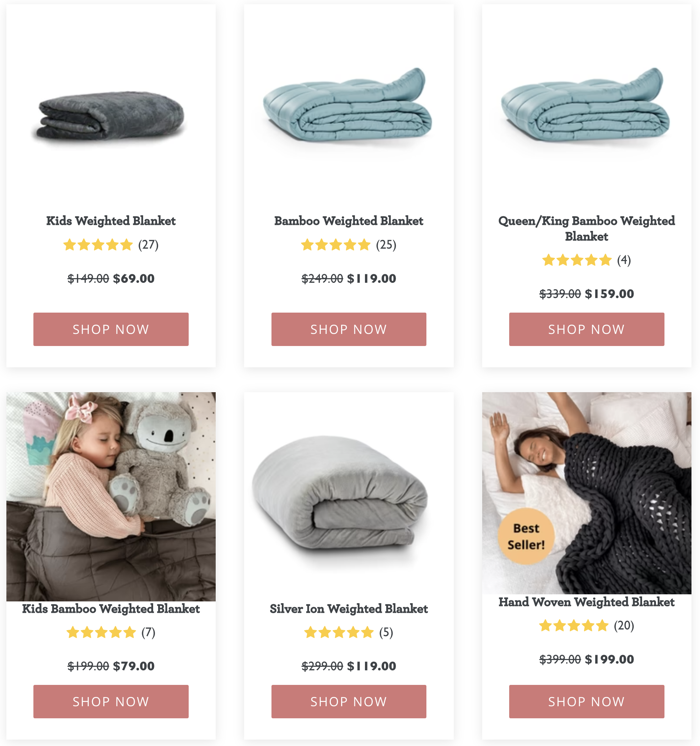This screenshot has height=746, width=700.
Task: Click the (25) review count for Bamboo blanket
Action: tap(386, 245)
